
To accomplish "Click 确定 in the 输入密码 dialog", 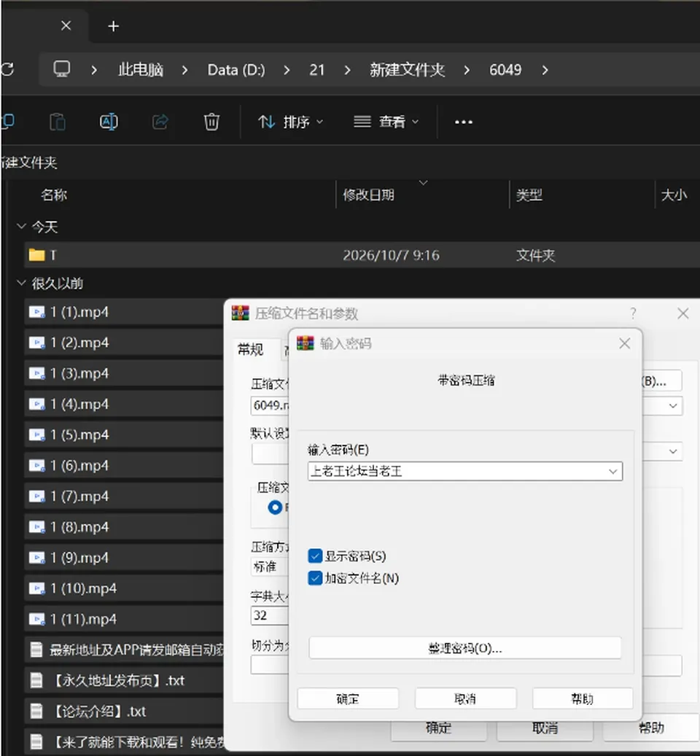I will [x=348, y=698].
